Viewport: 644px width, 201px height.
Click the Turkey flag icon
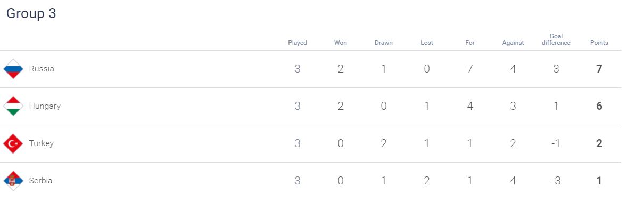click(13, 143)
